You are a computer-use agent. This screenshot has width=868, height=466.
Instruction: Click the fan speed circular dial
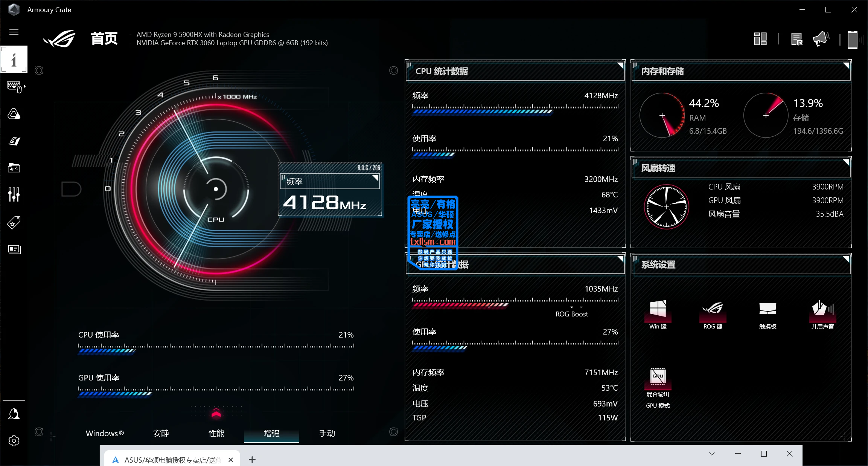coord(667,207)
